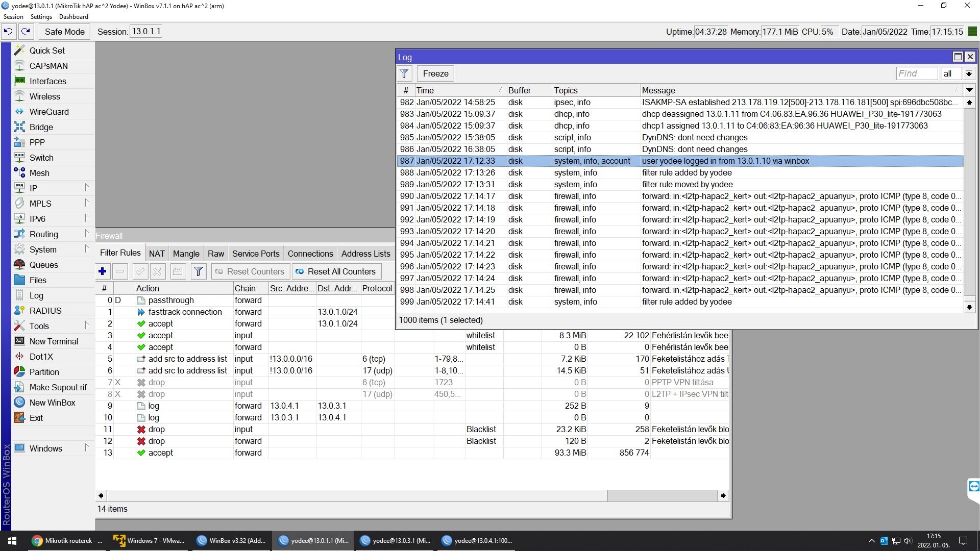Expand the System submenu

coord(87,249)
